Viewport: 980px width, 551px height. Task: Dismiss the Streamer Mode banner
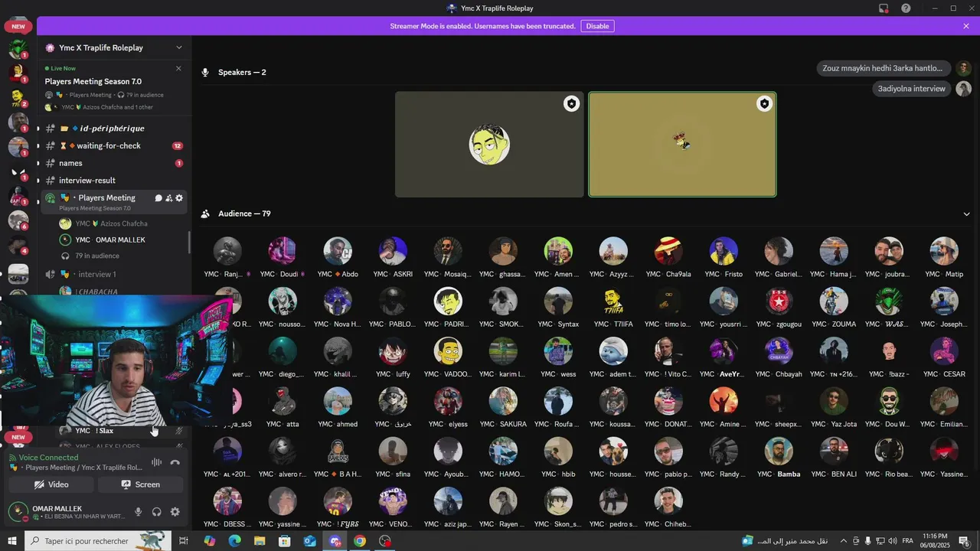pyautogui.click(x=966, y=26)
